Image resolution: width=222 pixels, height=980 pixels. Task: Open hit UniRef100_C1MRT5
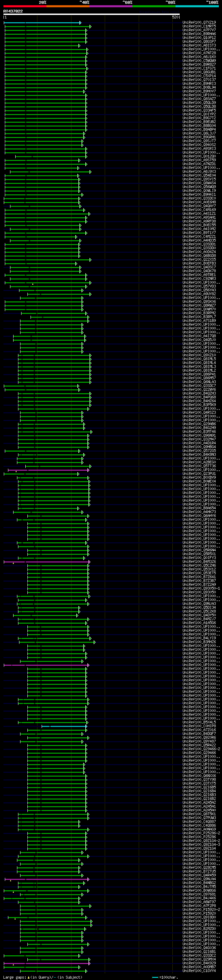click(199, 26)
